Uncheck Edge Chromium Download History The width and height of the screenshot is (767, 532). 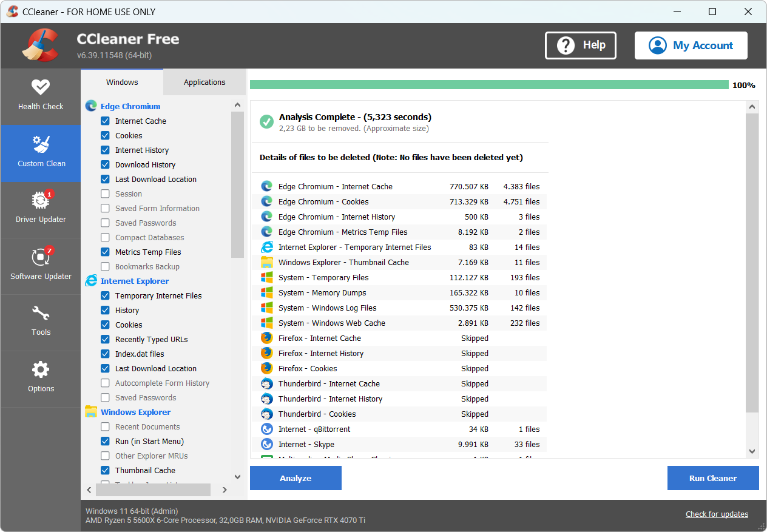click(105, 164)
